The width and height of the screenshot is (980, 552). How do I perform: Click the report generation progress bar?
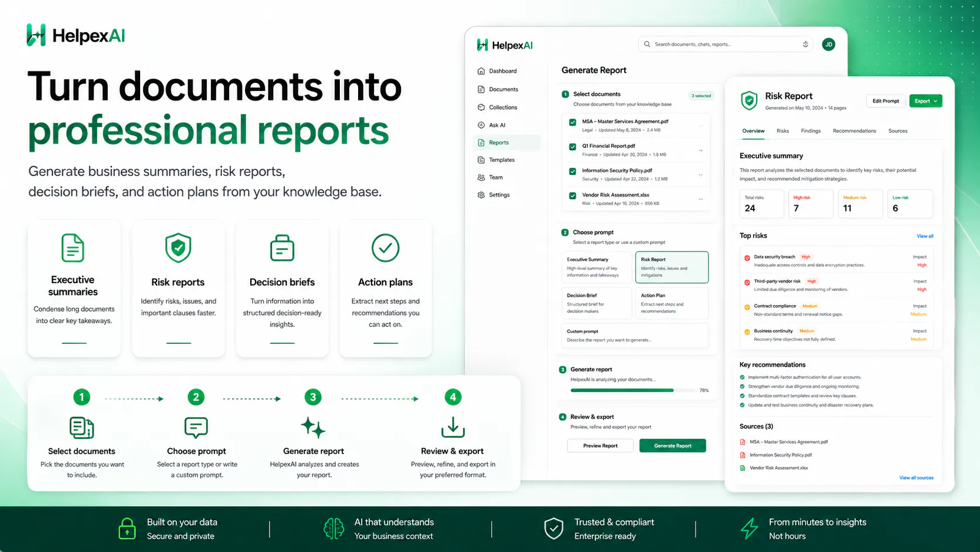[x=632, y=390]
